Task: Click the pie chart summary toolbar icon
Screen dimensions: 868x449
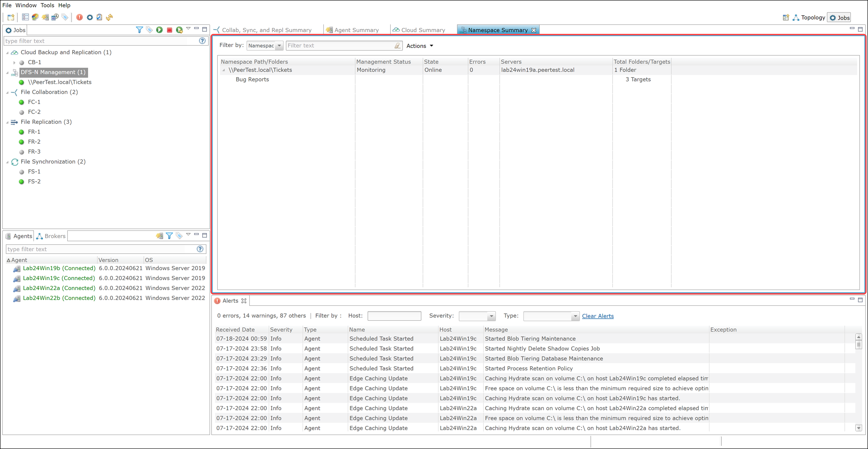Action: pos(35,17)
